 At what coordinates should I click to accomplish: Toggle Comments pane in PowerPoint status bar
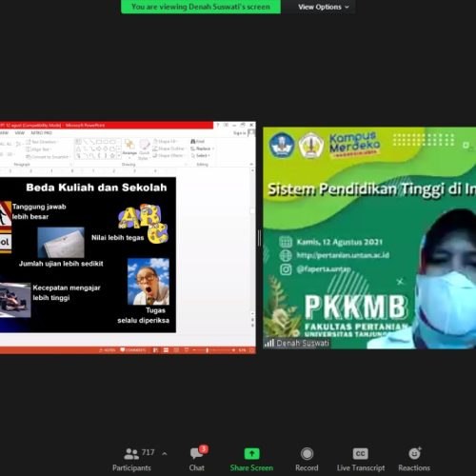point(133,350)
